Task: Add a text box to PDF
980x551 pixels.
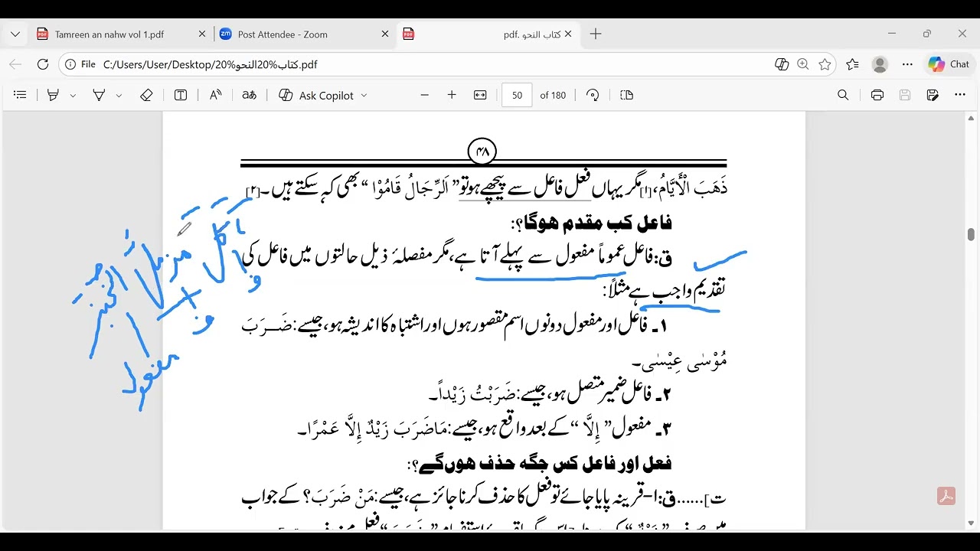Action: (181, 95)
